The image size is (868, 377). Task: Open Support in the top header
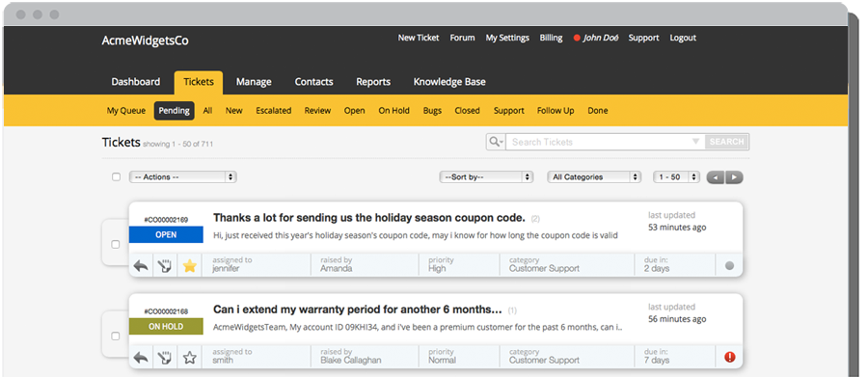tap(644, 39)
